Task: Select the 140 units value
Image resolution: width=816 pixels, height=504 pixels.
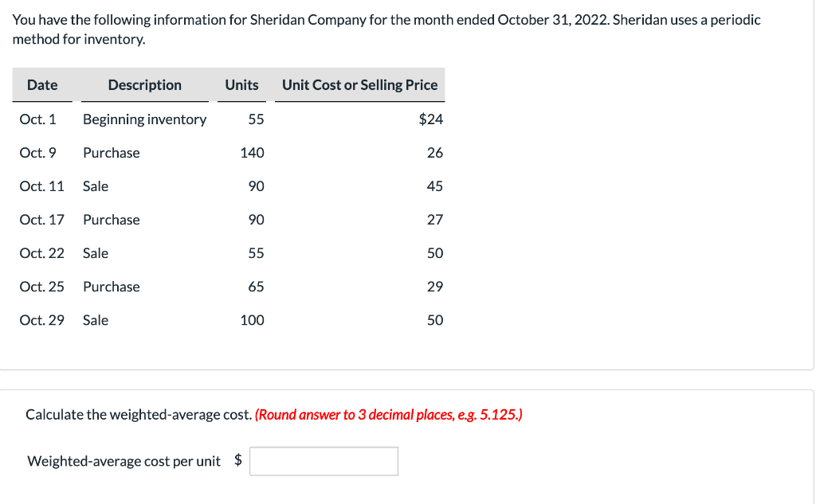Action: pyautogui.click(x=253, y=152)
